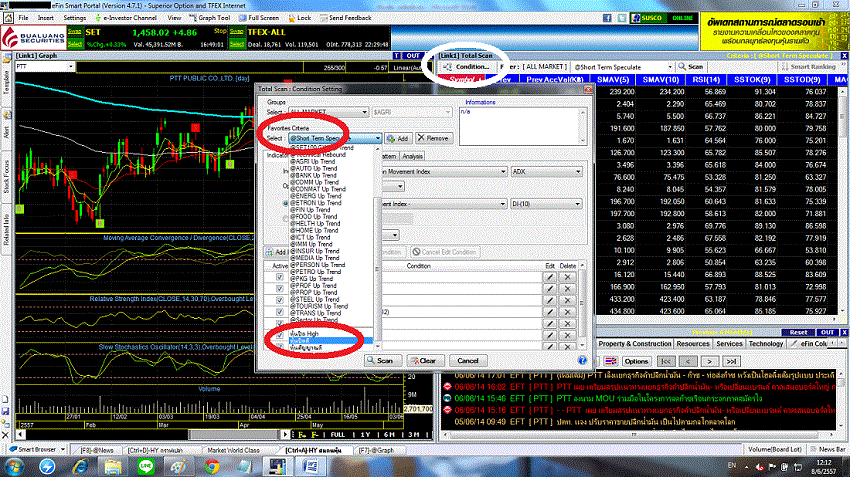Viewport: 850px width, 477px height.
Task: Click Remove favorites criteria button
Action: [x=434, y=138]
